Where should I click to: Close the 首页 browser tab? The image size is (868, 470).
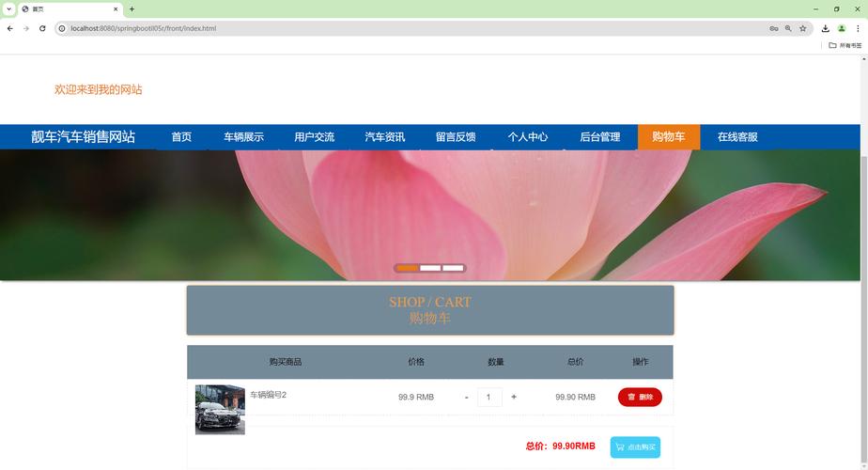[x=116, y=8]
